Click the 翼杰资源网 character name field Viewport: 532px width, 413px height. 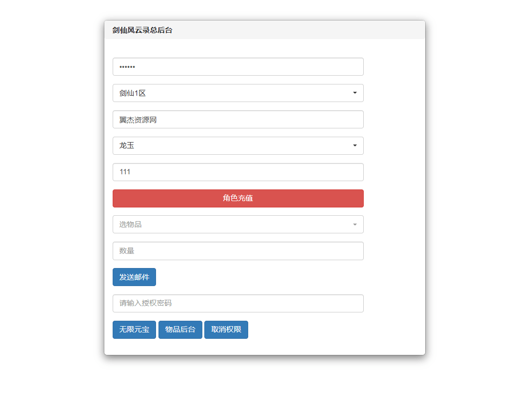238,119
